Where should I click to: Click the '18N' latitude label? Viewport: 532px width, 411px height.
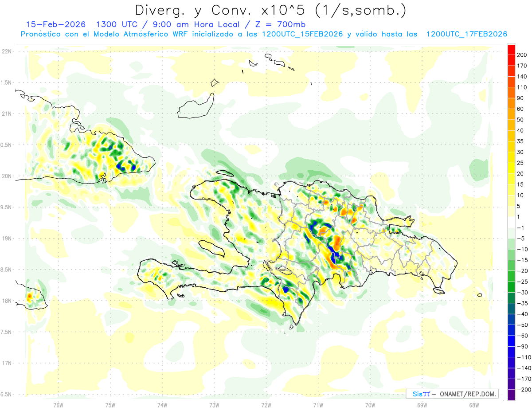click(6, 301)
